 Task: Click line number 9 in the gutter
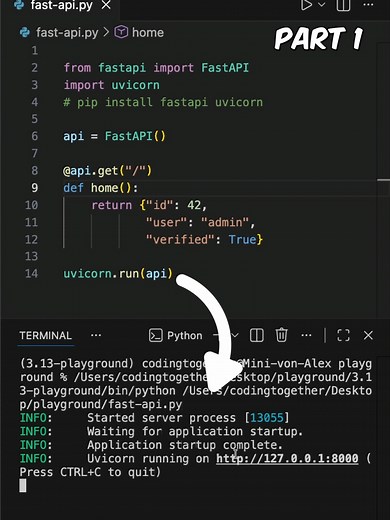pyautogui.click(x=35, y=188)
